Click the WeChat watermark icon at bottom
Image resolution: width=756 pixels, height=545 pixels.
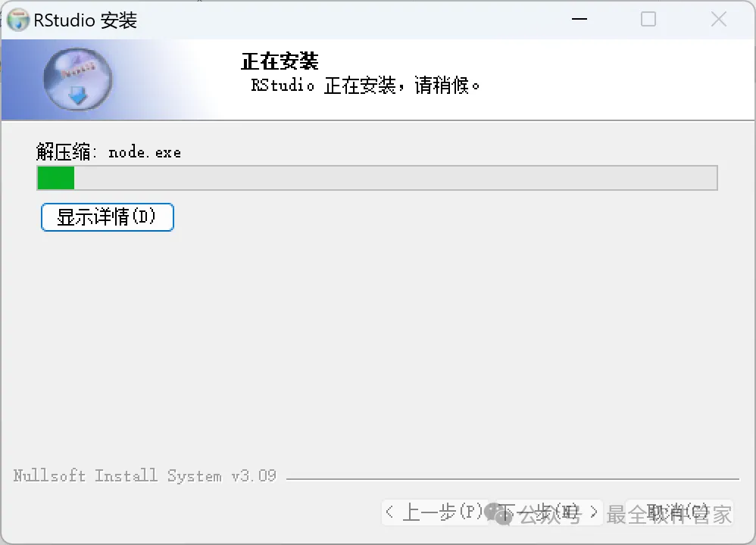tap(498, 514)
